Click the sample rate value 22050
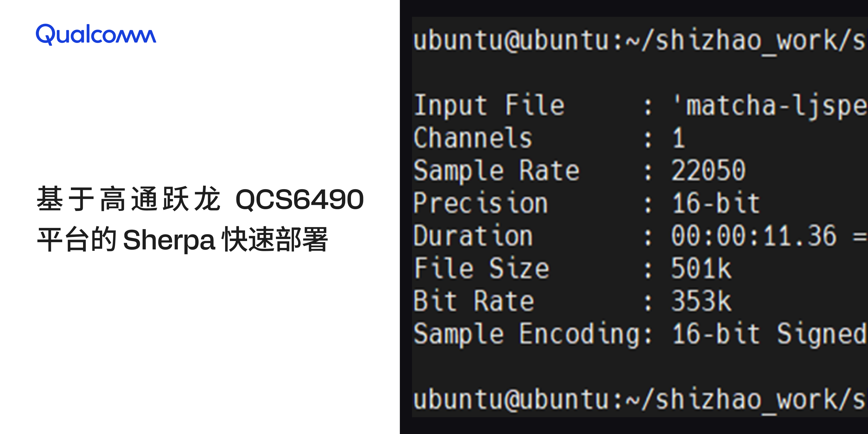 click(708, 170)
